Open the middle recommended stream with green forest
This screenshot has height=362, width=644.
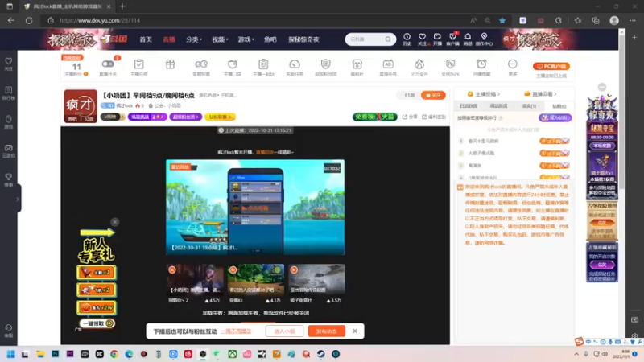click(255, 279)
